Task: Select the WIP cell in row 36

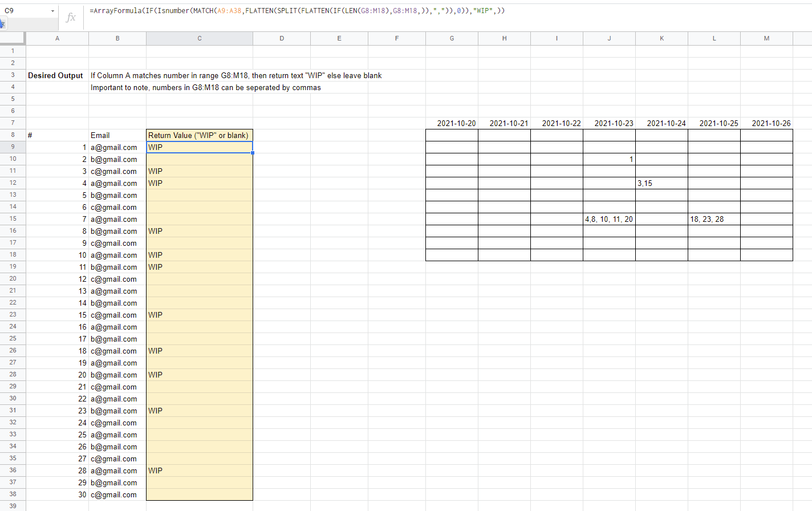Action: [200, 471]
